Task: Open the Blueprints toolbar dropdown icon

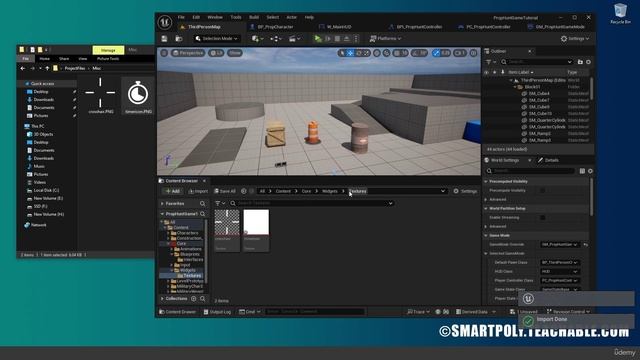Action: 276,39
